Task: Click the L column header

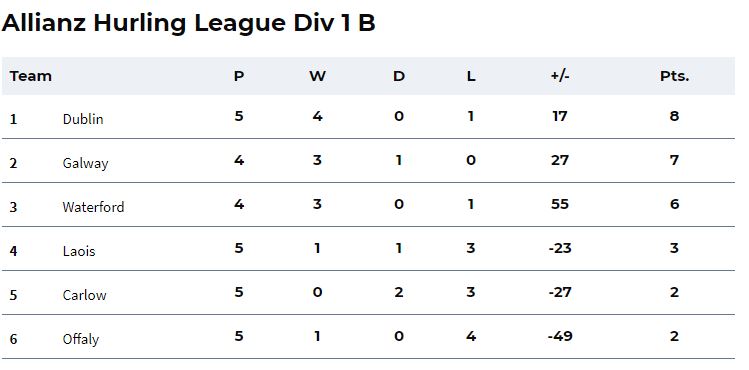Action: pyautogui.click(x=471, y=76)
